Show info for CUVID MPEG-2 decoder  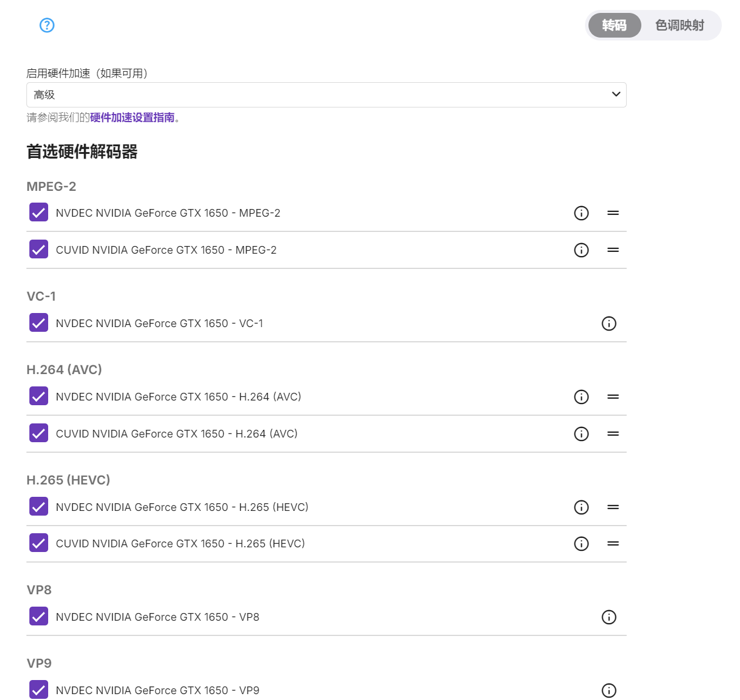pos(581,250)
